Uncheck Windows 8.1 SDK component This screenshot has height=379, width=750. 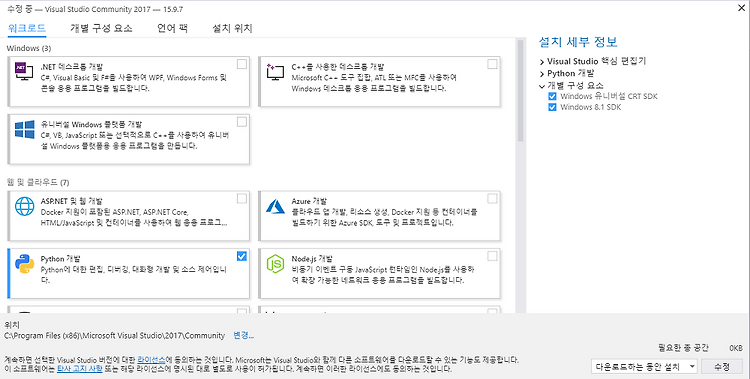tap(552, 107)
